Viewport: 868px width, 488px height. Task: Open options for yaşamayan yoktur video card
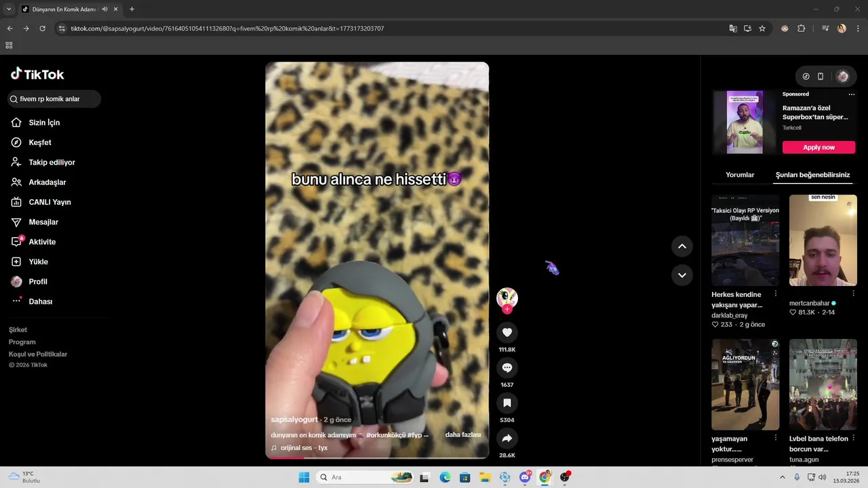pos(776,439)
